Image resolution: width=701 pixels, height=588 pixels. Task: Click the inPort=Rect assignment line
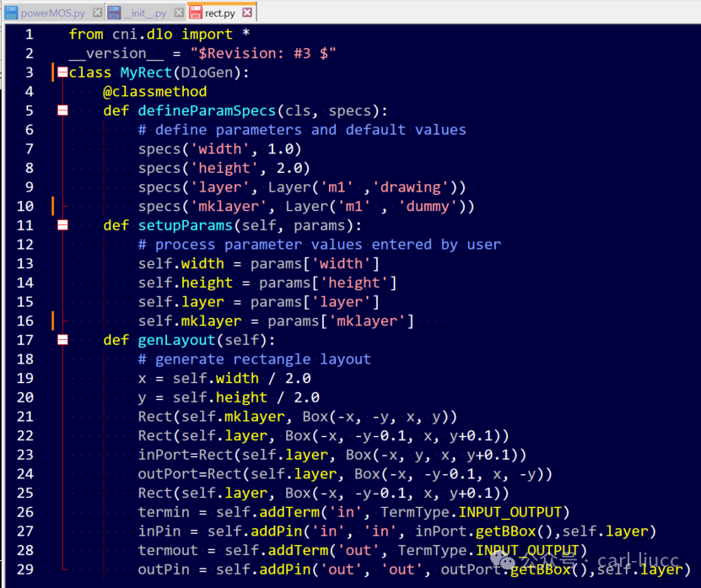click(x=332, y=456)
